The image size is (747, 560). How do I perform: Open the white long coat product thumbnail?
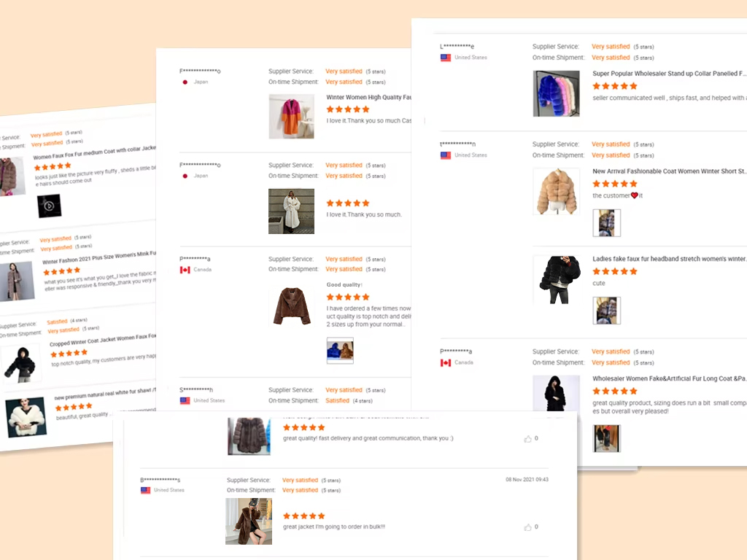pos(291,211)
